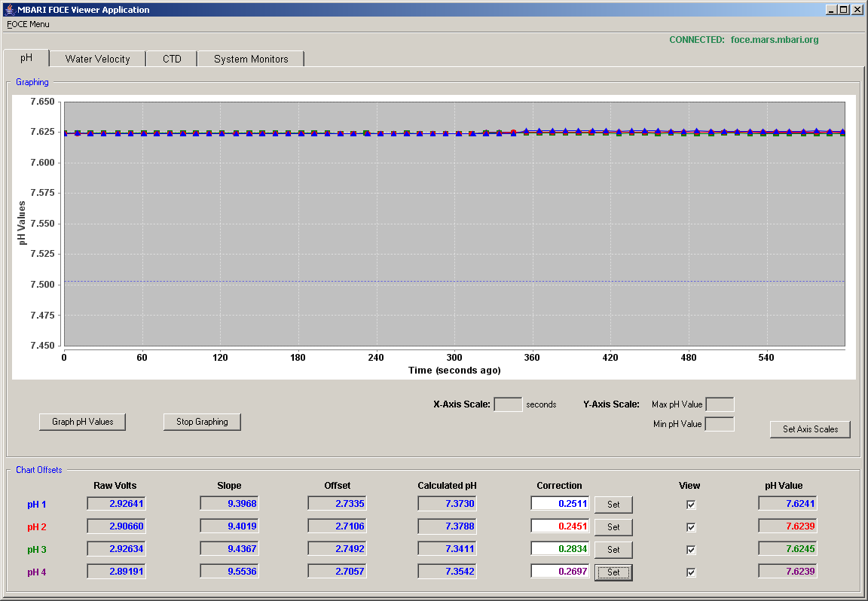This screenshot has height=601, width=868.
Task: Click the pH 4 Correction field
Action: coord(560,571)
